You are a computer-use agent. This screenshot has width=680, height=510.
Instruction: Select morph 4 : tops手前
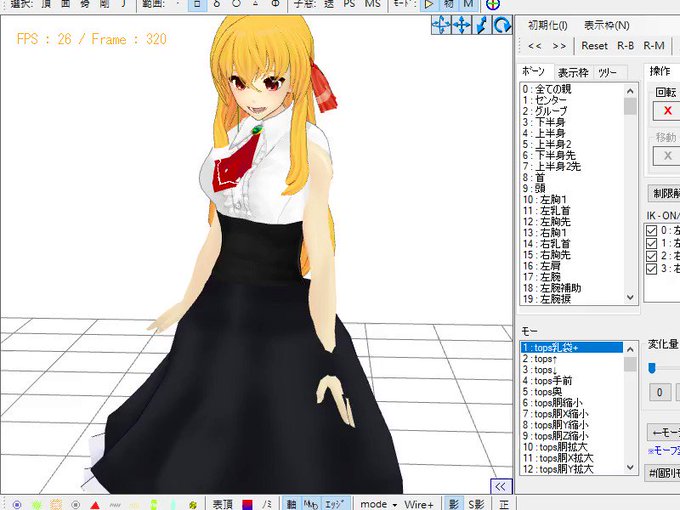[572, 381]
